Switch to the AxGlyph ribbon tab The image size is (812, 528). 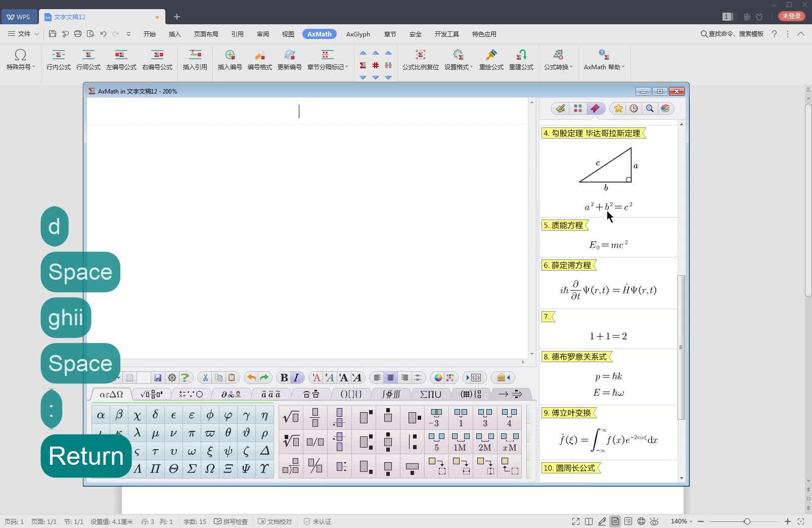coord(358,34)
